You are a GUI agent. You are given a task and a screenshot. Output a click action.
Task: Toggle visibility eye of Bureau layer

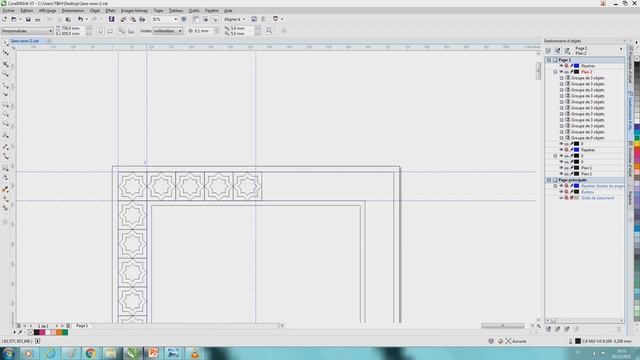561,192
